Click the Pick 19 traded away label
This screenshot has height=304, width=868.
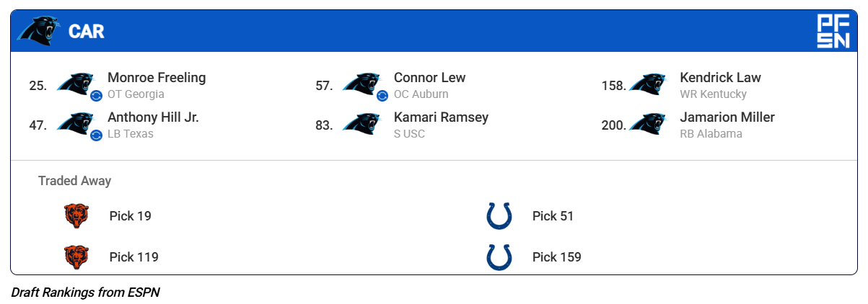click(131, 216)
